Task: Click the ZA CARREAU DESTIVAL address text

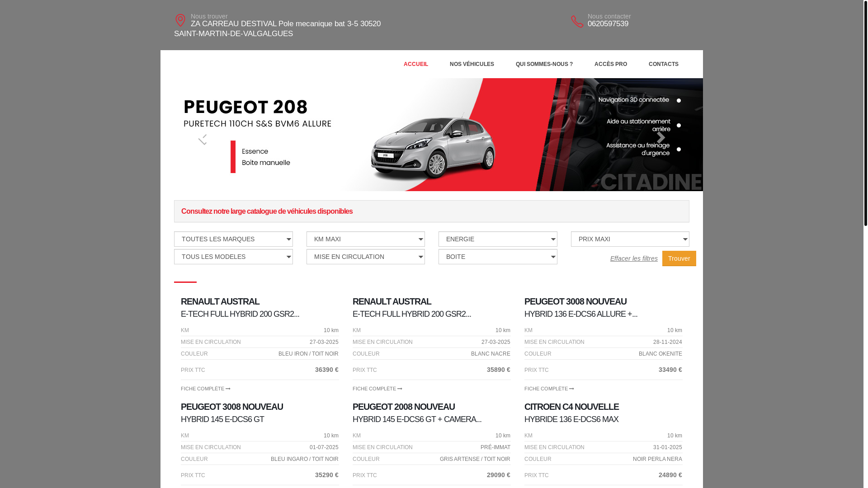Action: [277, 28]
